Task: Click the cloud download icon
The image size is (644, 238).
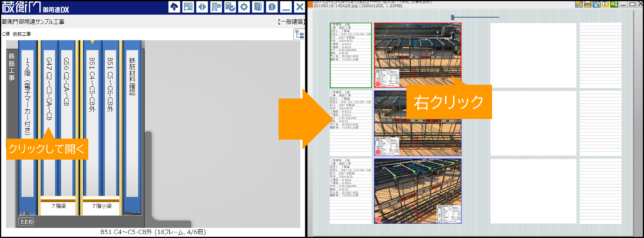Action: point(174,7)
